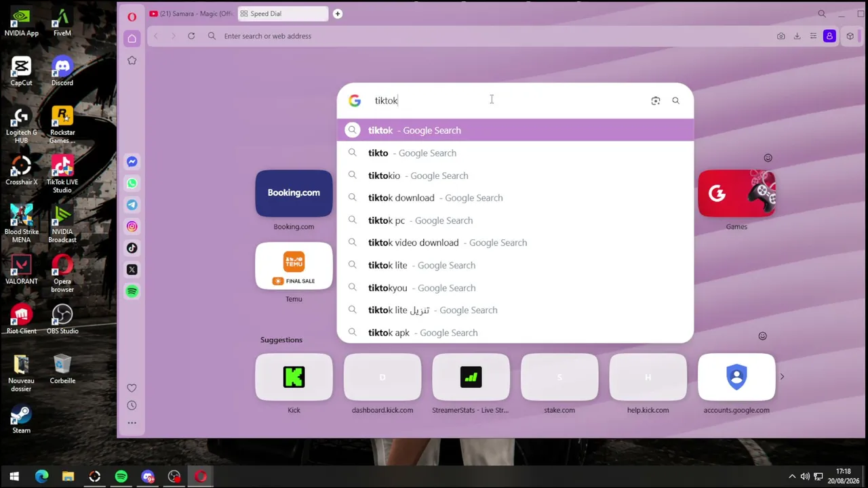Select the CapCut desktop shortcut

tap(21, 72)
